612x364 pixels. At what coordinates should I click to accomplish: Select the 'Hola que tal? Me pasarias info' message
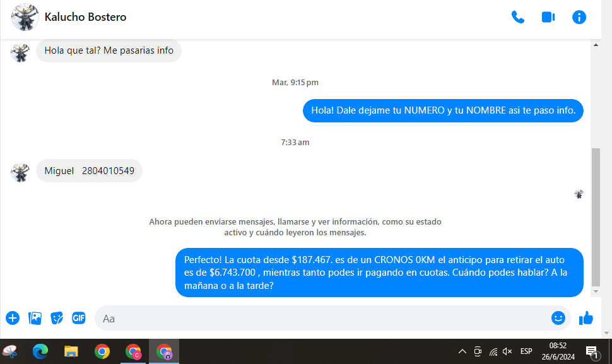coord(109,50)
